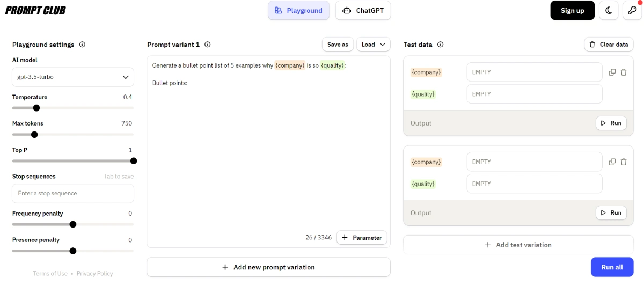Click the info icon next to Prompt variant 1
The image size is (644, 286).
click(208, 45)
